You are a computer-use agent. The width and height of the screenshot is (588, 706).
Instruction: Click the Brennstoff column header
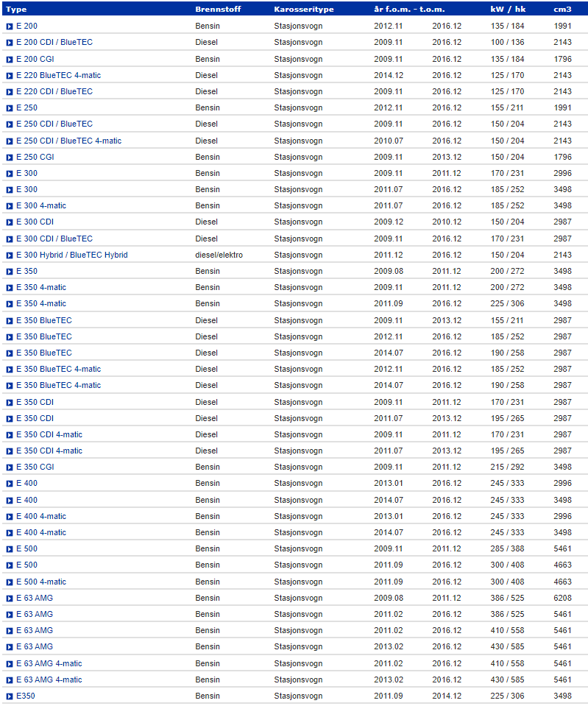click(218, 9)
